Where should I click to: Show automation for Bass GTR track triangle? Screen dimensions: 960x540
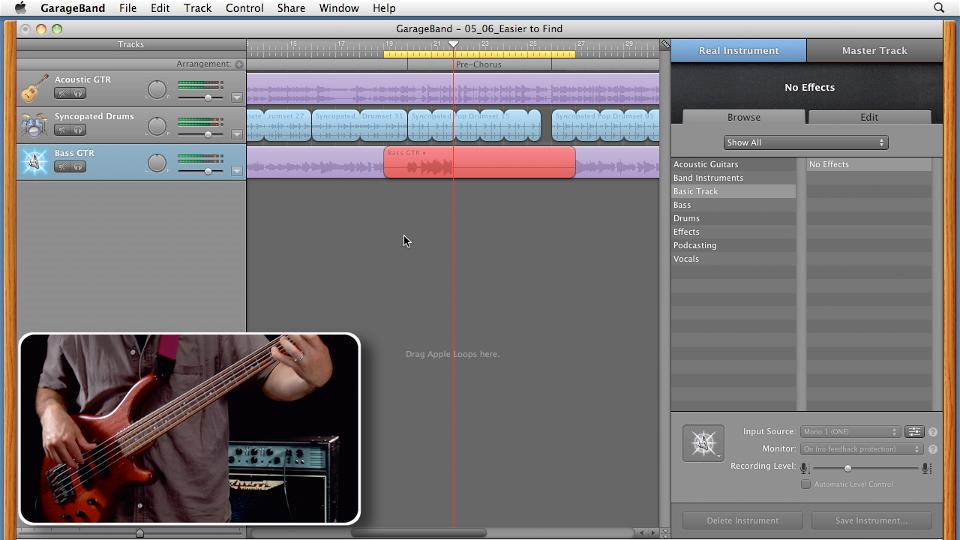tap(237, 171)
